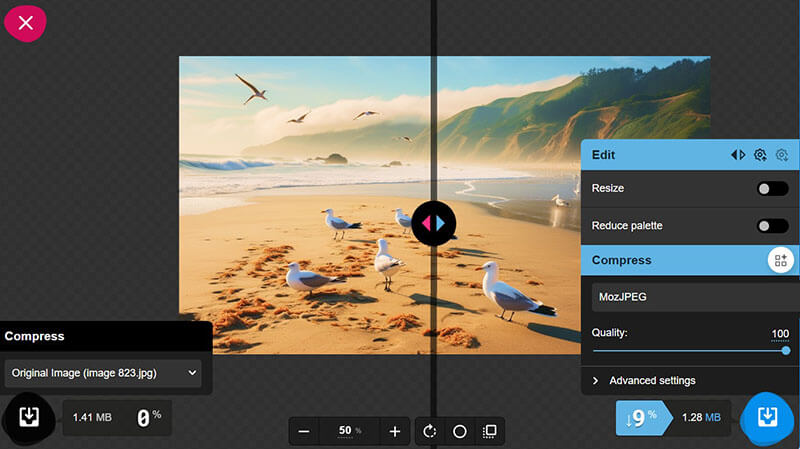The image size is (800, 449).
Task: Click the overlapping squares icon in bottom toolbar
Action: [x=489, y=431]
